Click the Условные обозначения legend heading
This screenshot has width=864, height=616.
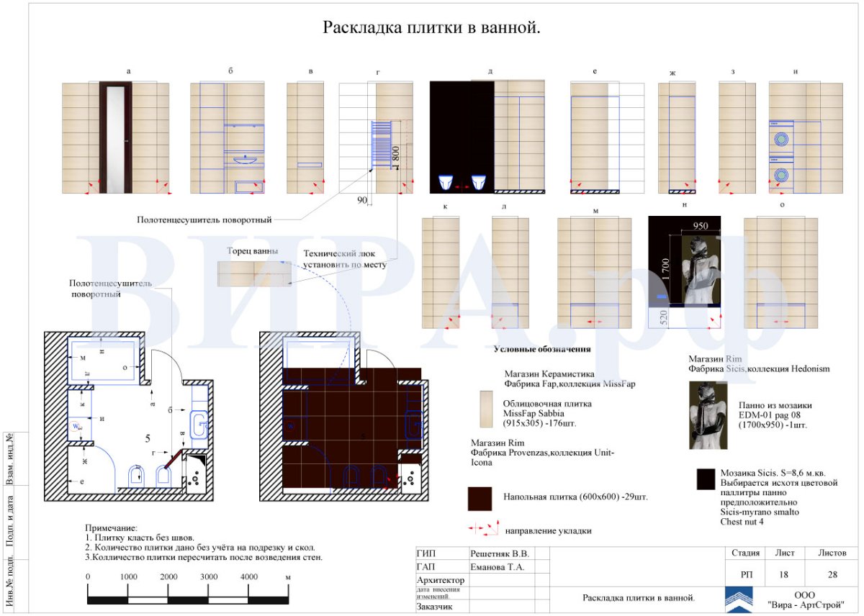(x=542, y=349)
